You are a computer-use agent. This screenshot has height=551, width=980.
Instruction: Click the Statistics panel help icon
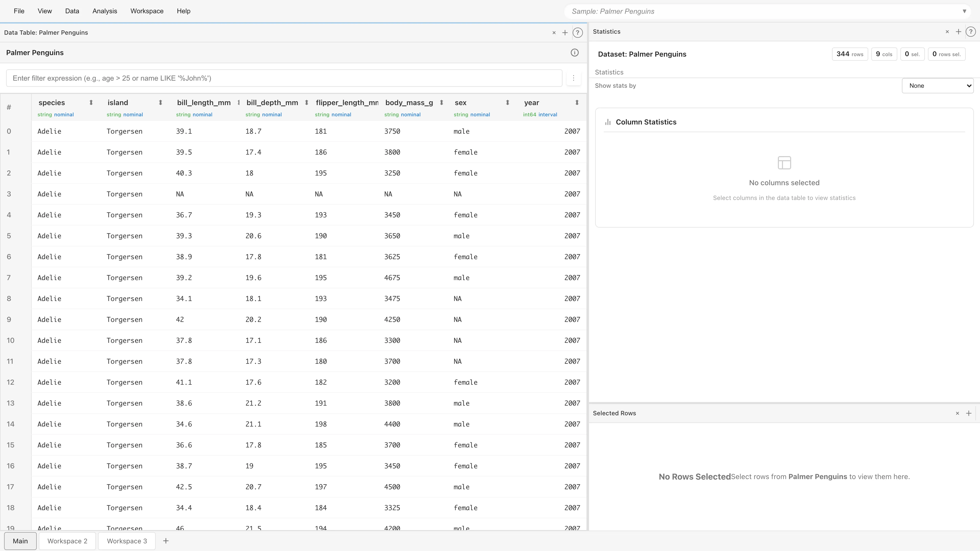(x=971, y=32)
